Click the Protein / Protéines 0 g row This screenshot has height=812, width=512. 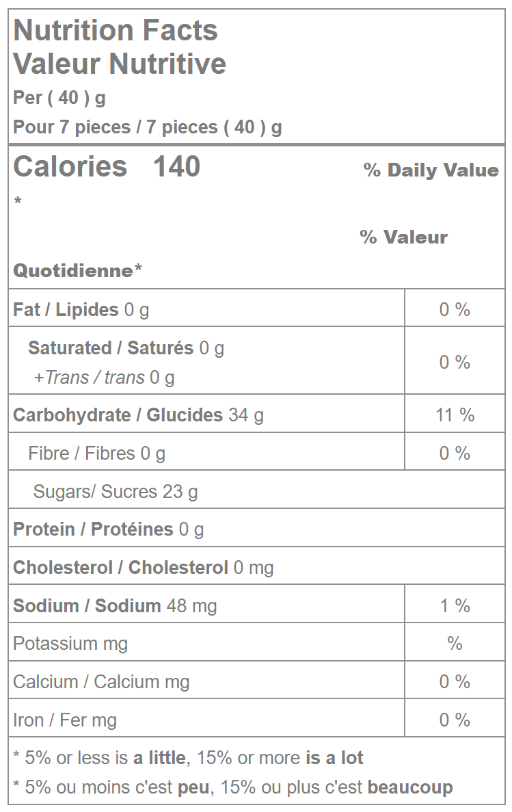108,529
